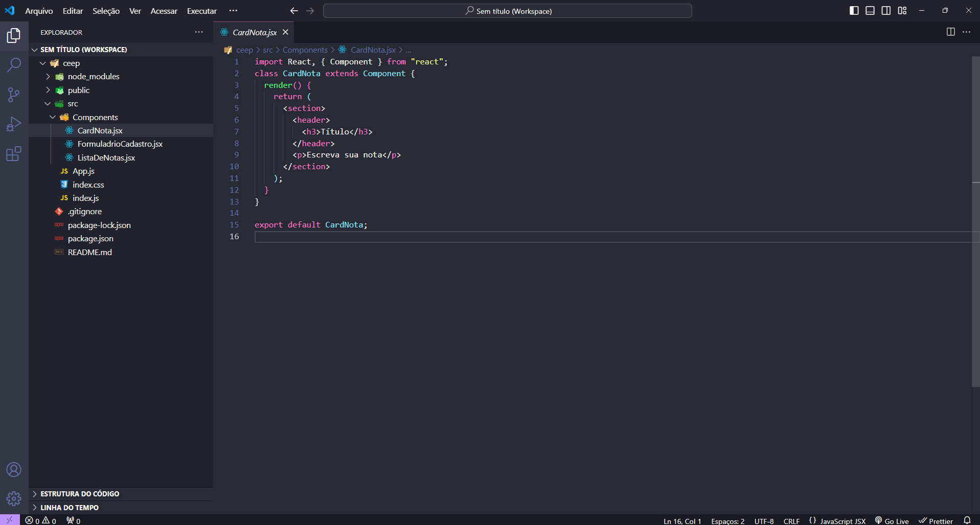This screenshot has height=525, width=980.
Task: Open package-lock.json file
Action: click(x=121, y=225)
